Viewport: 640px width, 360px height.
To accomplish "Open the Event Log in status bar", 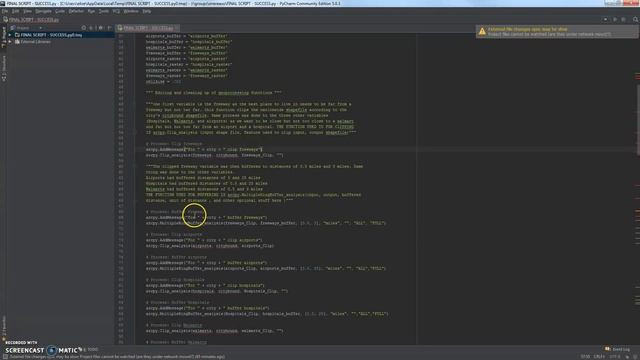I will pyautogui.click(x=618, y=349).
